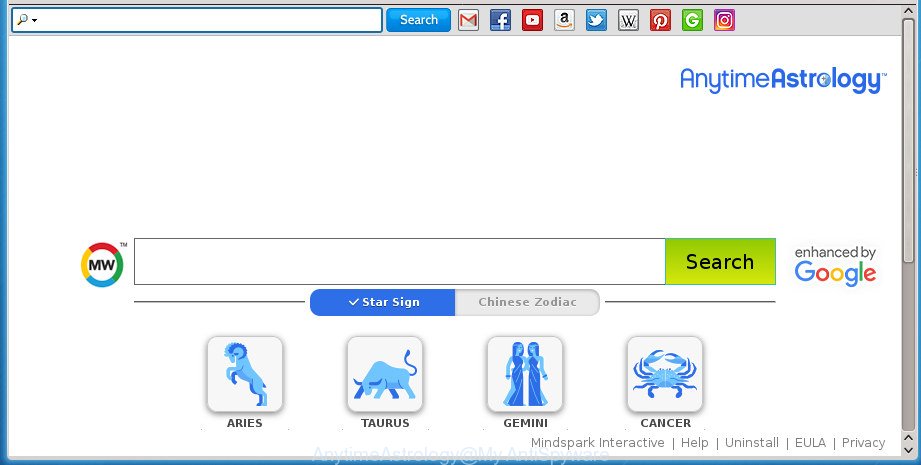Click the green Search button

[720, 261]
